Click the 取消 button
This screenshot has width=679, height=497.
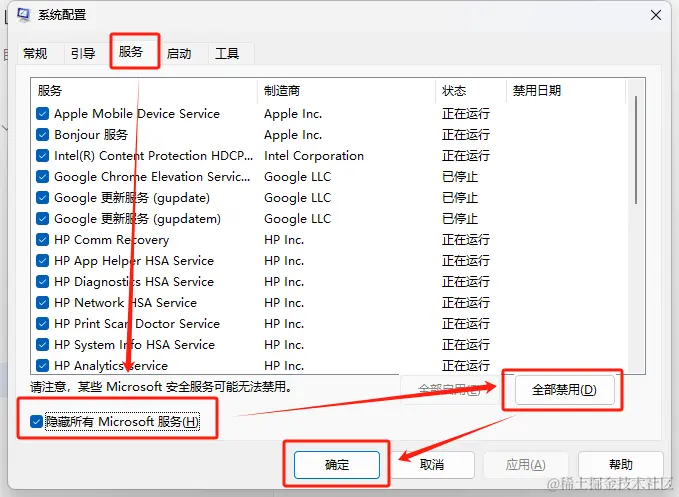tap(432, 465)
